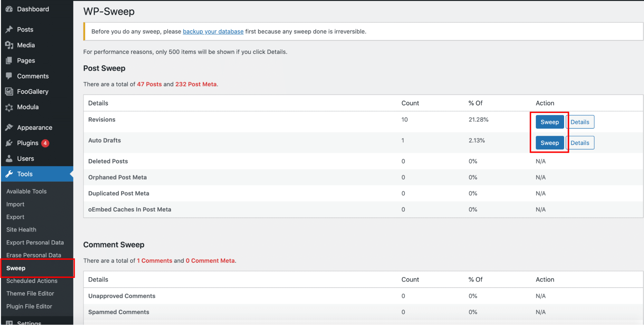644x325 pixels.
Task: Open the Modula menu
Action: [37, 107]
